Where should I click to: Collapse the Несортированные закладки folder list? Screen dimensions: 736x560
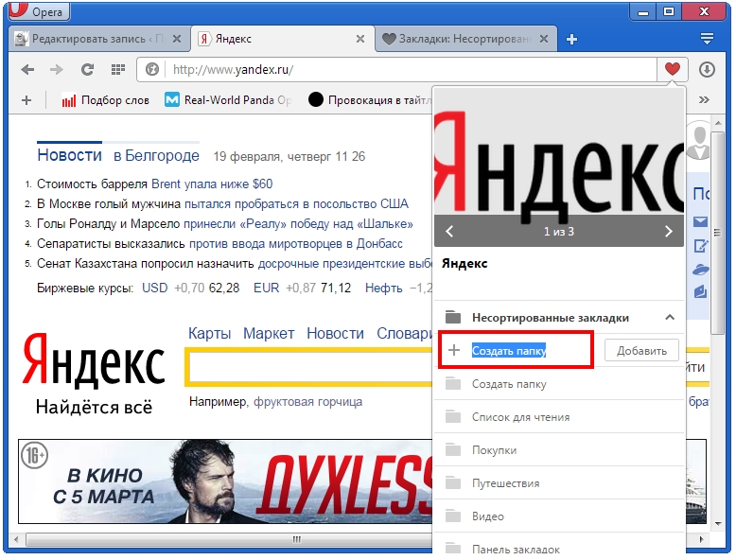click(x=670, y=317)
